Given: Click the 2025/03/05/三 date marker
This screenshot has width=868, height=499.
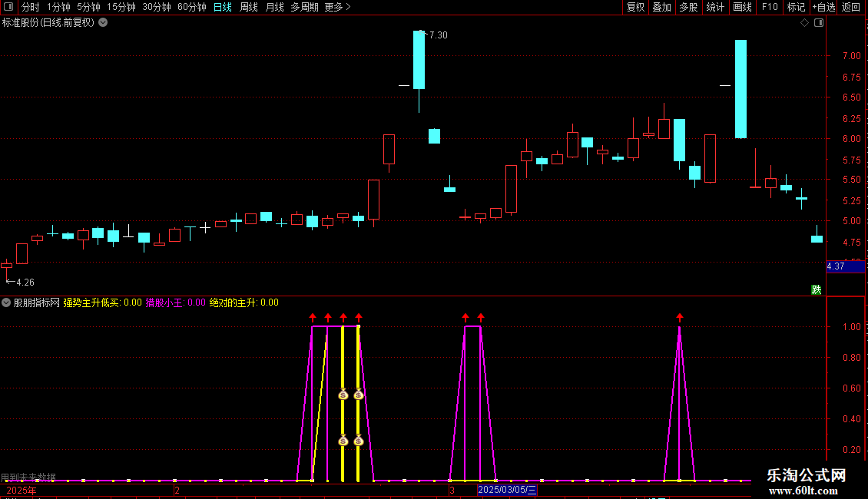Looking at the screenshot, I should point(507,490).
